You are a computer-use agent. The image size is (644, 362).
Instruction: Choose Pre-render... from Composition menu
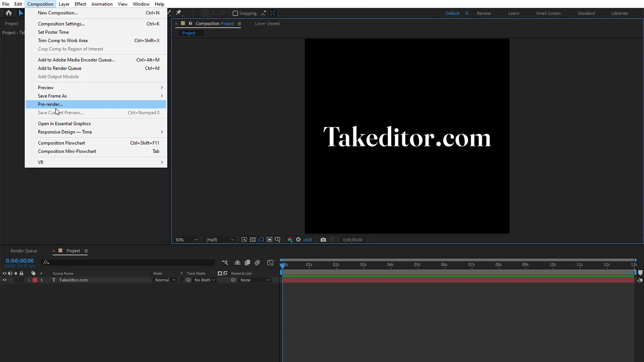tap(50, 104)
